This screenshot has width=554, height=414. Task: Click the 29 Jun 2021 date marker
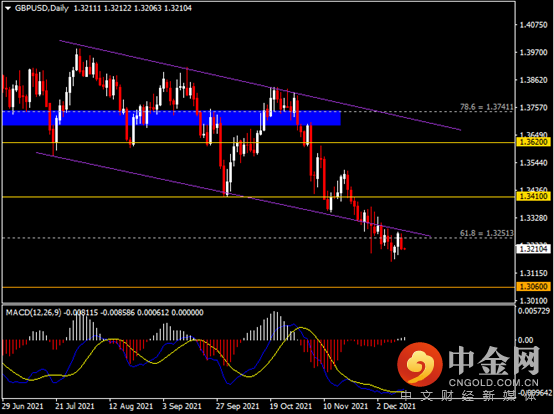(23, 406)
